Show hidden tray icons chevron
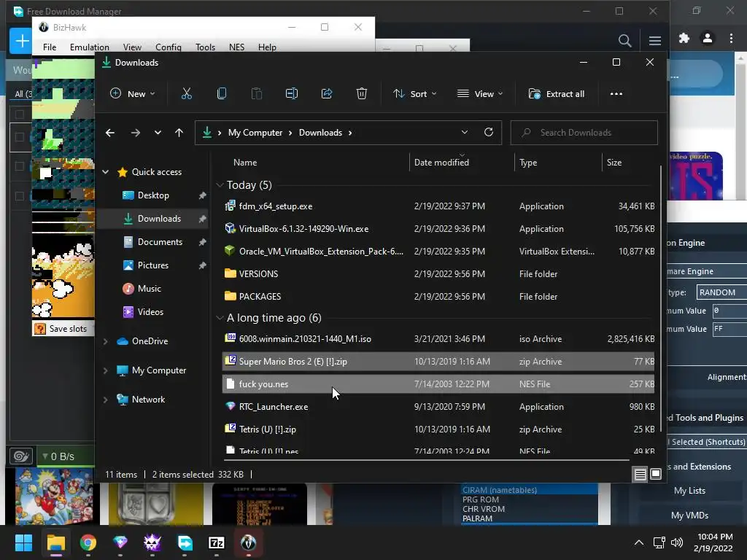Image resolution: width=747 pixels, height=560 pixels. tap(639, 542)
